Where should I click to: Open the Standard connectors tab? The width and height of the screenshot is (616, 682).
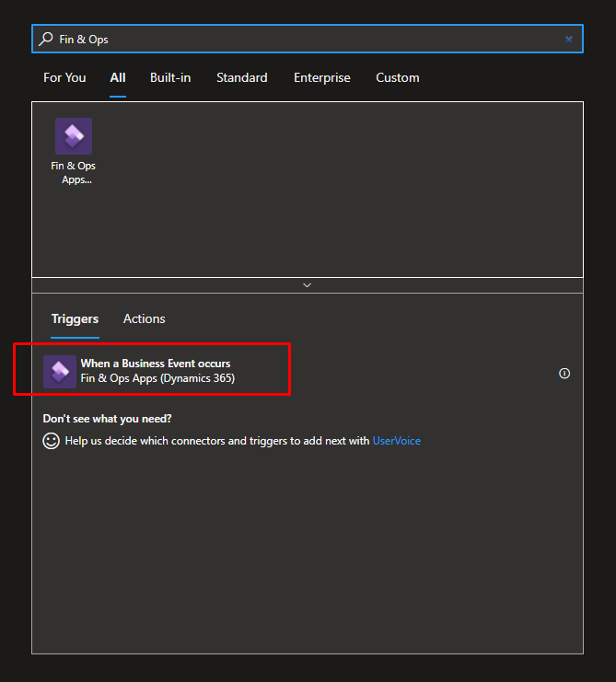point(242,78)
